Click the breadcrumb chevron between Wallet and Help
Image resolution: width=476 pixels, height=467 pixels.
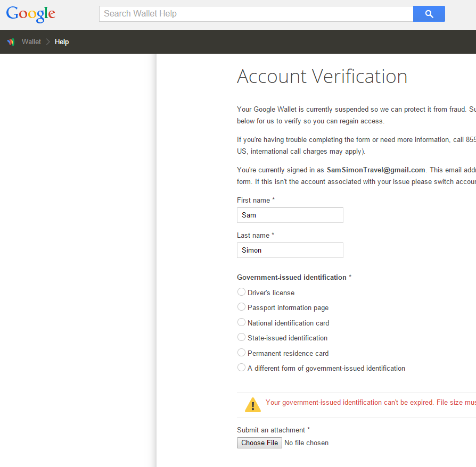coord(48,42)
